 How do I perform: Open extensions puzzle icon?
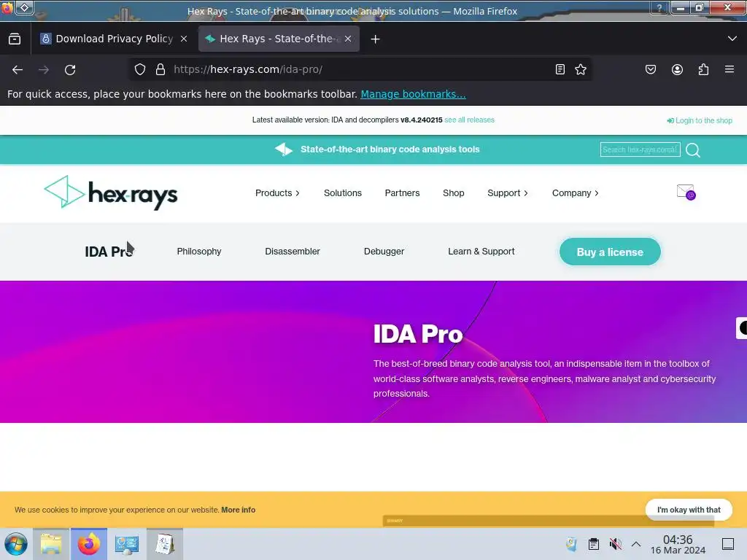pos(703,69)
